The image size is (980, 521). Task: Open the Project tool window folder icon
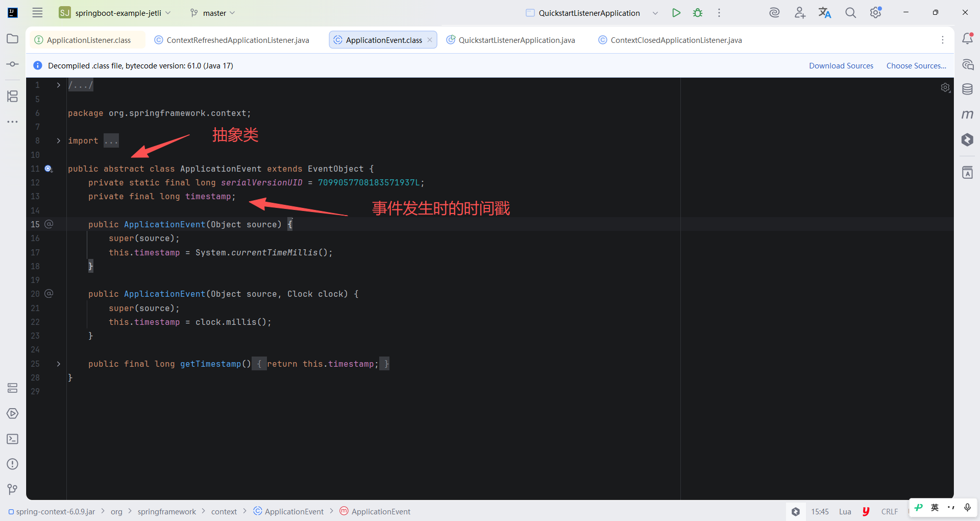tap(13, 39)
